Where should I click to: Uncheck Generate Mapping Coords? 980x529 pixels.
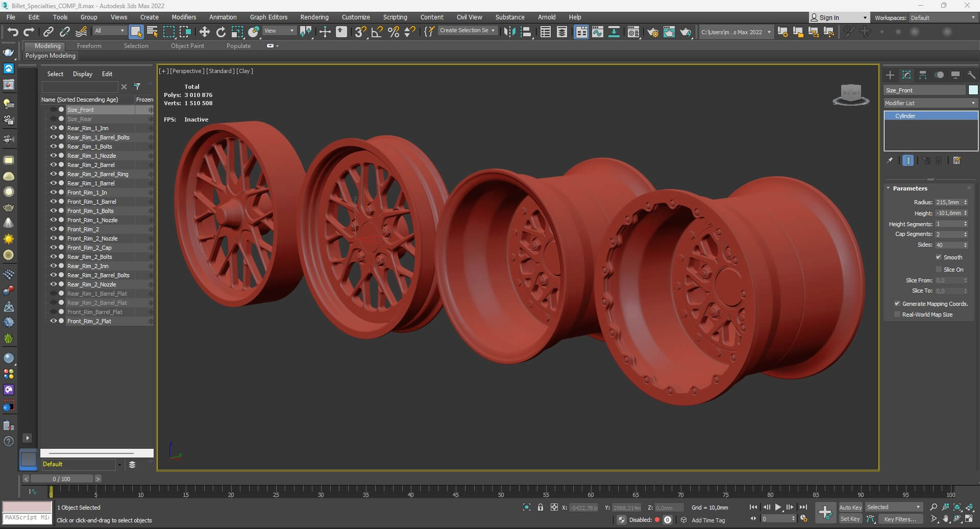pos(897,303)
